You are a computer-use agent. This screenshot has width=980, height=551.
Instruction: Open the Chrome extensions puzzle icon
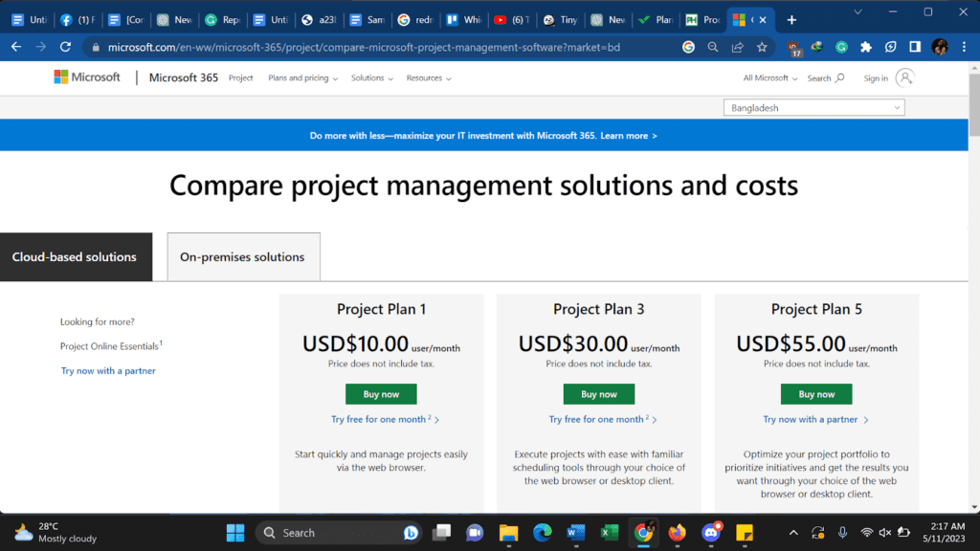[865, 48]
